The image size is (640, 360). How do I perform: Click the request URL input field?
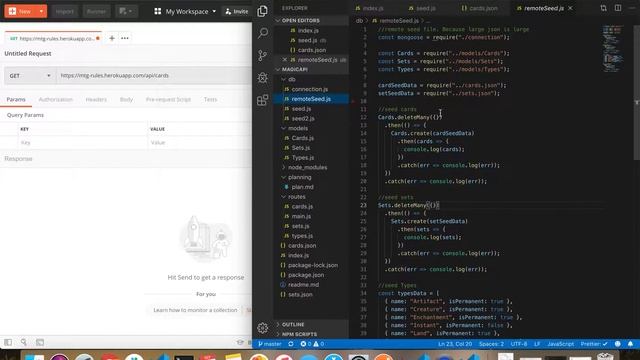pyautogui.click(x=154, y=76)
